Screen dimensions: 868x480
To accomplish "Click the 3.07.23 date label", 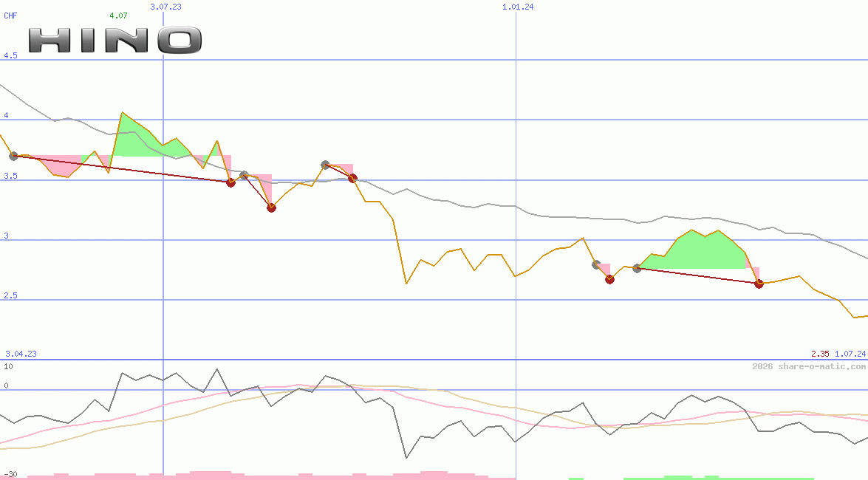I will tap(166, 7).
